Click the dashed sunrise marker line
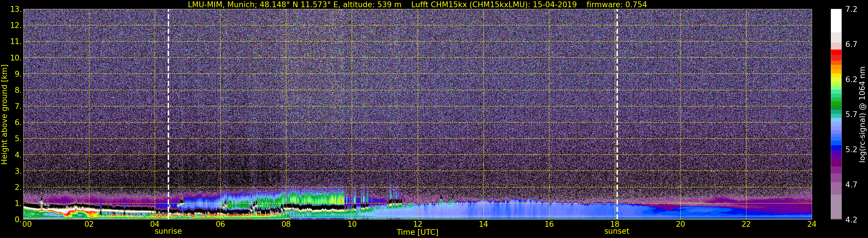This screenshot has width=868, height=238. tap(168, 114)
